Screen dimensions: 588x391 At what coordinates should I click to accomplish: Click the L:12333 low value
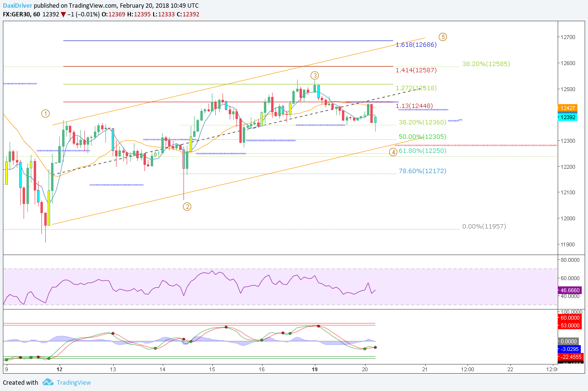pyautogui.click(x=163, y=14)
